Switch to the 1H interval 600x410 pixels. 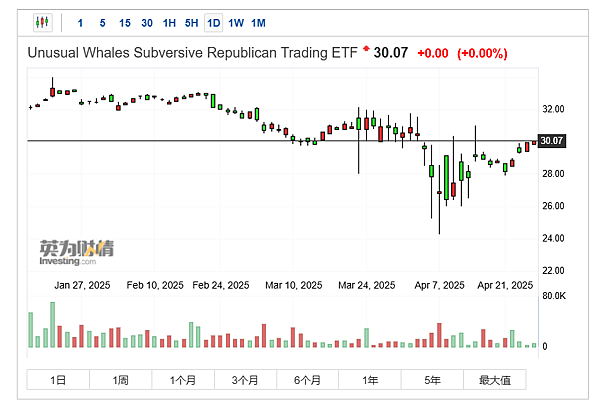coord(169,23)
